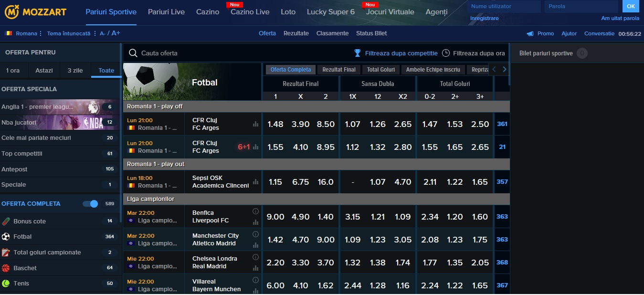Open Jocuri Virtuale section
Image resolution: width=644 pixels, height=295 pixels.
(x=390, y=12)
